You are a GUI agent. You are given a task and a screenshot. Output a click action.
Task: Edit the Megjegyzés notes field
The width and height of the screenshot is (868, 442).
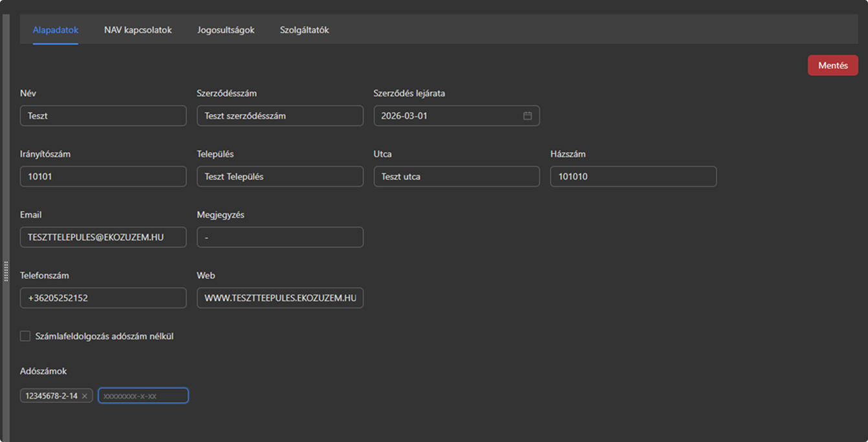(x=279, y=238)
